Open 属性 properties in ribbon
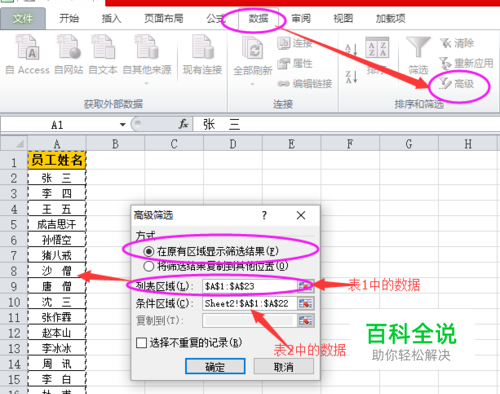The width and height of the screenshot is (500, 394). (x=295, y=63)
